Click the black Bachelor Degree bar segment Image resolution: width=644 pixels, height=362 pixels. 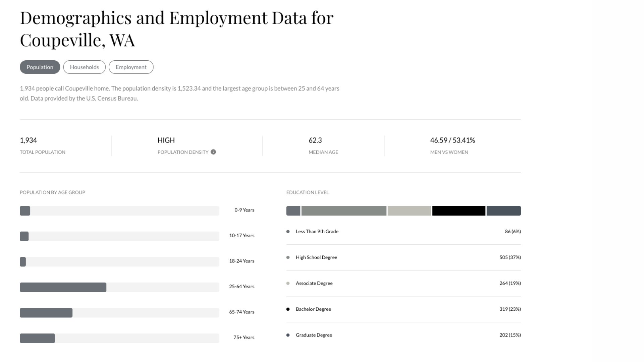tap(459, 211)
